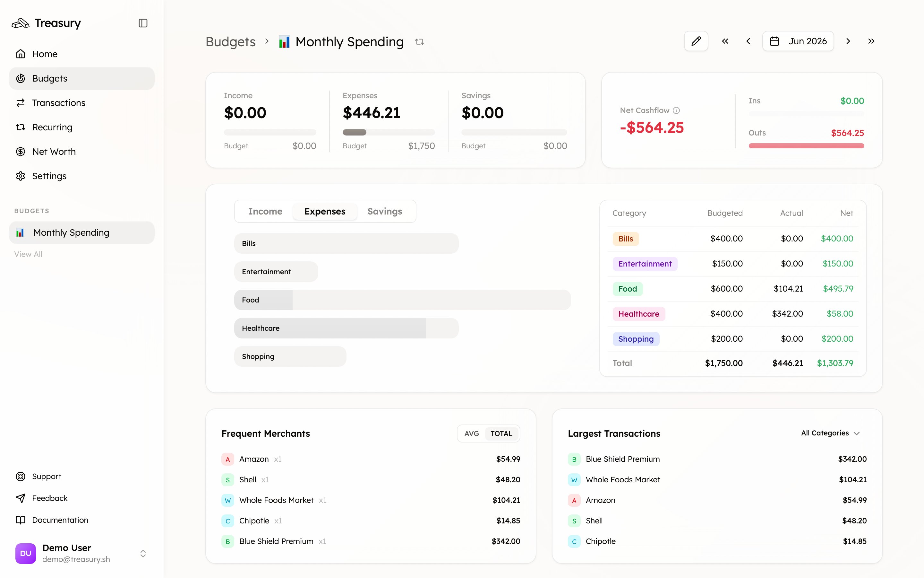924x578 pixels.
Task: Click the Healthcare category tag
Action: click(639, 314)
